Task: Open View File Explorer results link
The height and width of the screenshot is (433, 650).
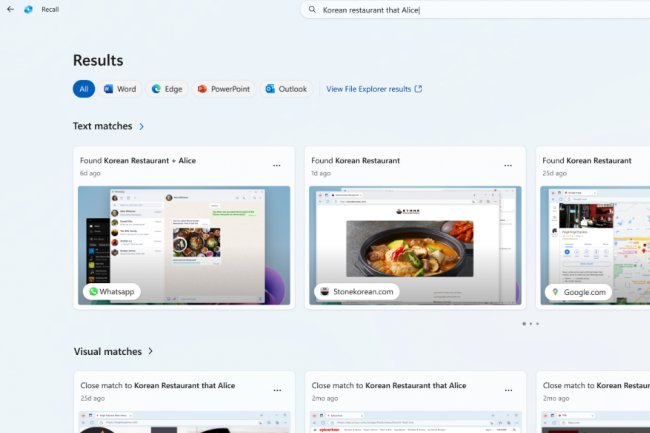Action: point(374,89)
